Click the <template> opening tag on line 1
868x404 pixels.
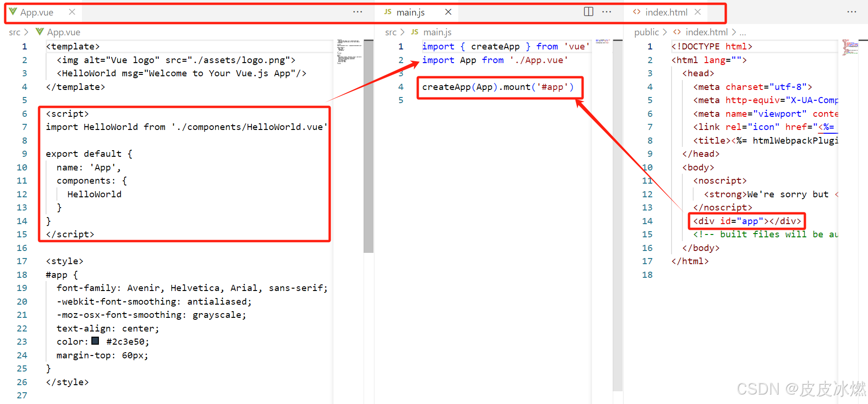(73, 46)
